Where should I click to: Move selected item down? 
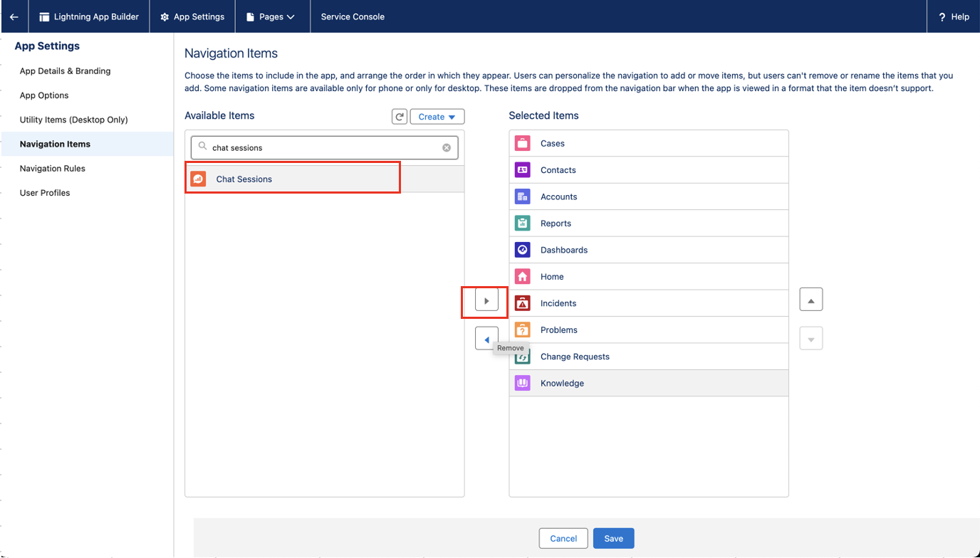(x=811, y=338)
